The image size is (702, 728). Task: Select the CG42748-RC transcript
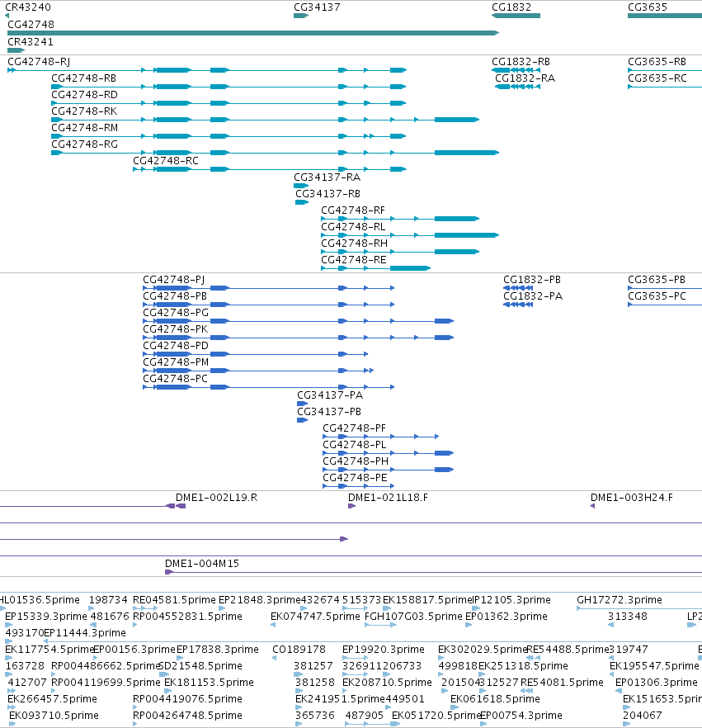click(x=270, y=169)
